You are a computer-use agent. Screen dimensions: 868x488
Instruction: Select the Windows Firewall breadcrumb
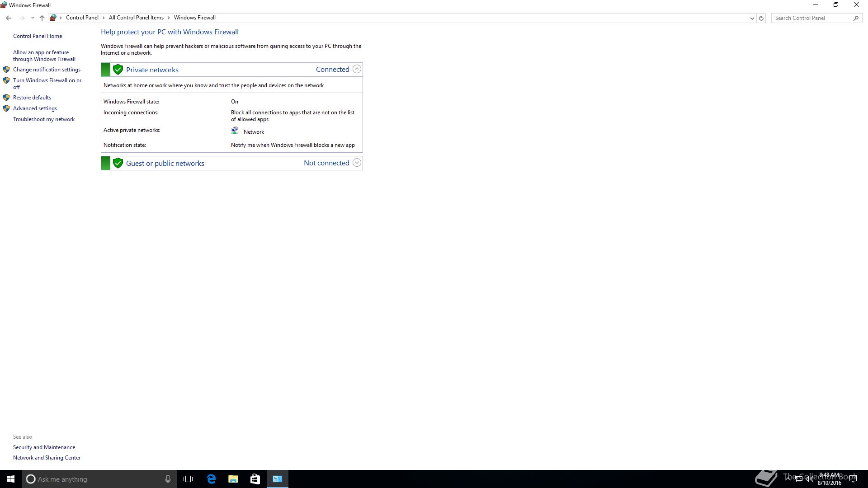pos(195,18)
